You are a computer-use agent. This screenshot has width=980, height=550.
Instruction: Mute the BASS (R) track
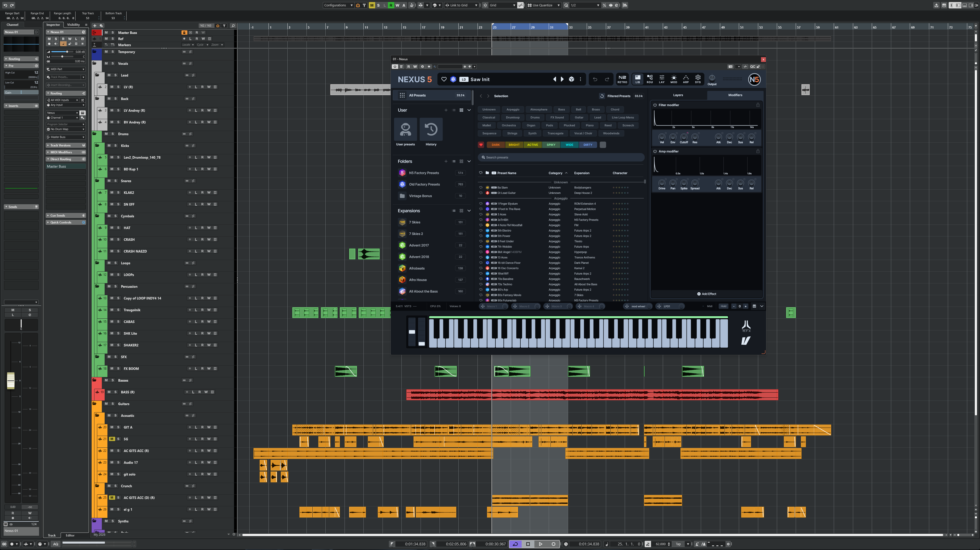(x=109, y=392)
